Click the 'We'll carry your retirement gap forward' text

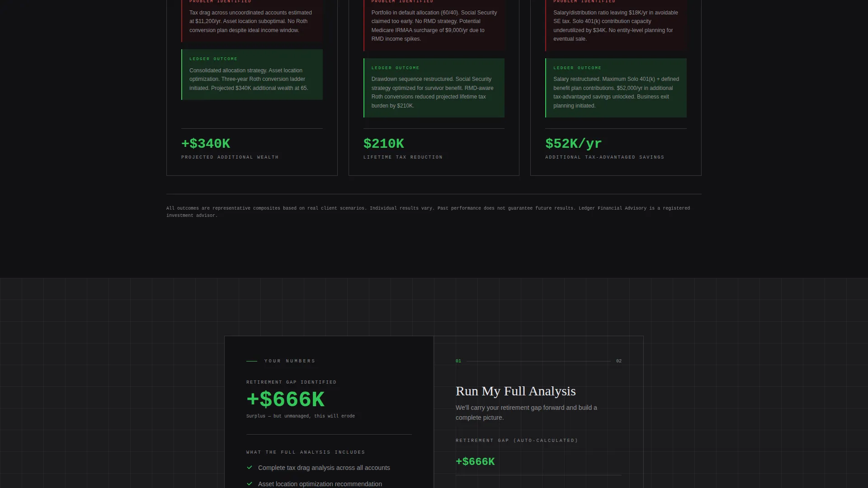(526, 413)
